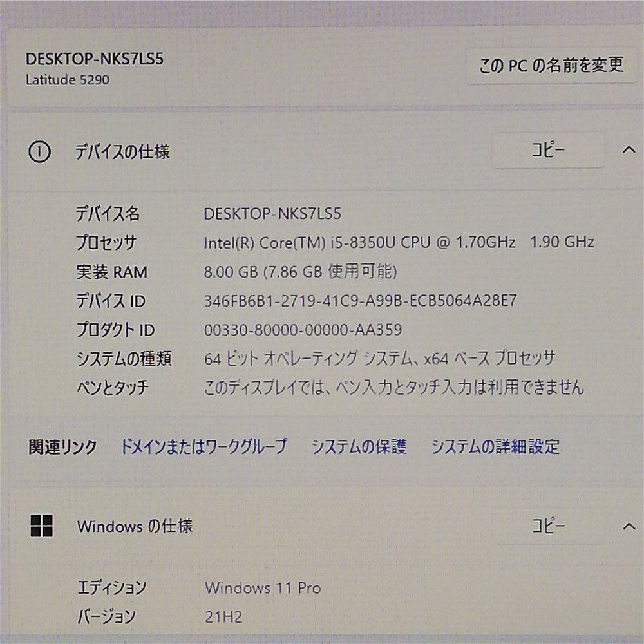Screen dimensions: 644x644
Task: Click the システムの種類 label
Action: coord(124,359)
